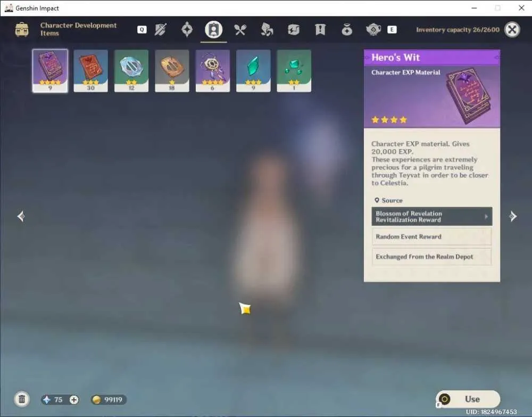This screenshot has height=417, width=532.
Task: Click the trash can delete icon
Action: (x=22, y=399)
